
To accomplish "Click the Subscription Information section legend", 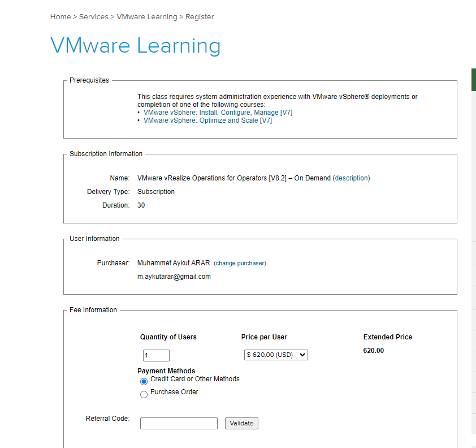I will coord(106,154).
